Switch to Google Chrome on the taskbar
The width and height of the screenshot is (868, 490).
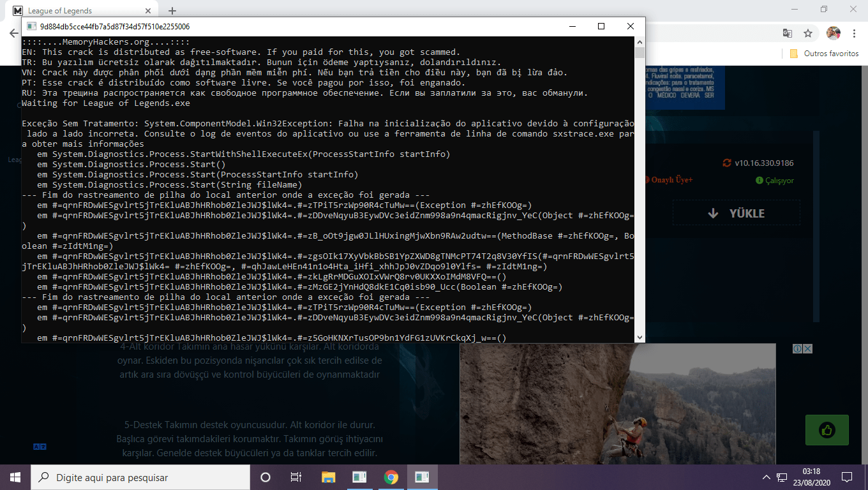point(391,477)
